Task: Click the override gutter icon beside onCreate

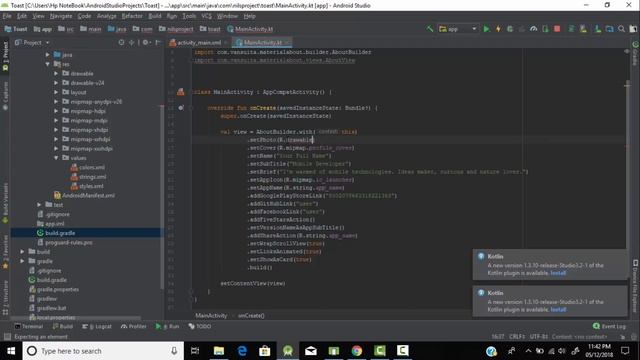Action: [x=181, y=108]
